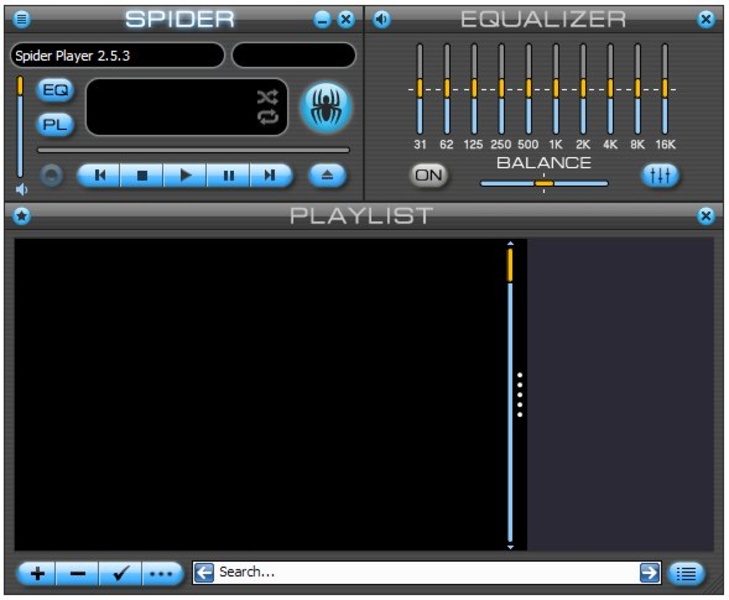
Task: Adjust the 125 Hz equalizer slider
Action: [474, 89]
